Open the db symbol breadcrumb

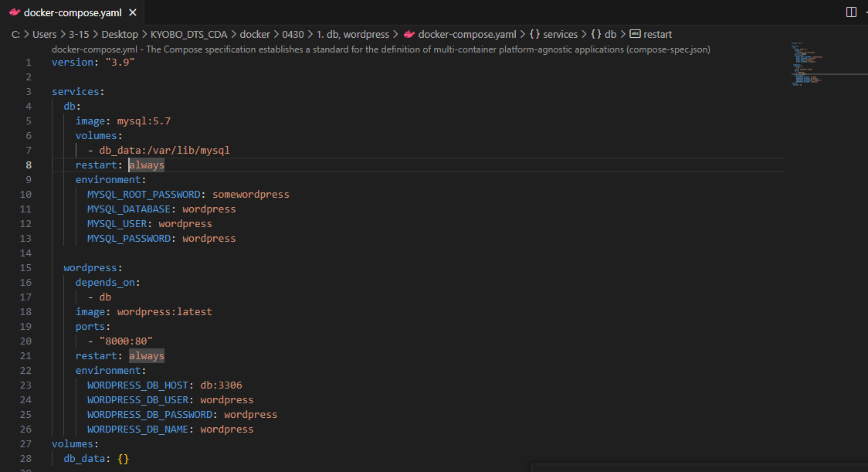click(610, 34)
